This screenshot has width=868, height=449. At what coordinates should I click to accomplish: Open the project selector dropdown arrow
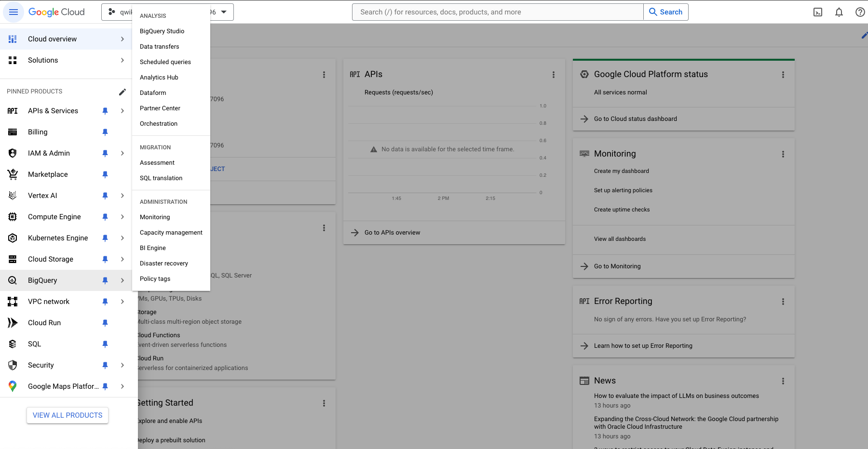coord(224,12)
